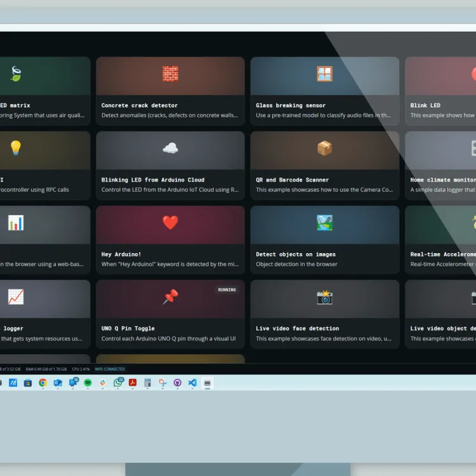Open Calculator from the taskbar
Screen dimensions: 476x476
pos(147,383)
